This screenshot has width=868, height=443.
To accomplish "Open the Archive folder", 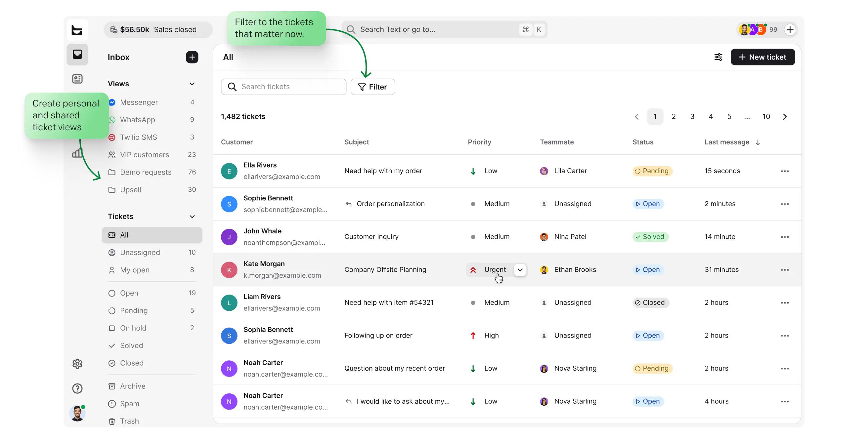I will point(152,386).
